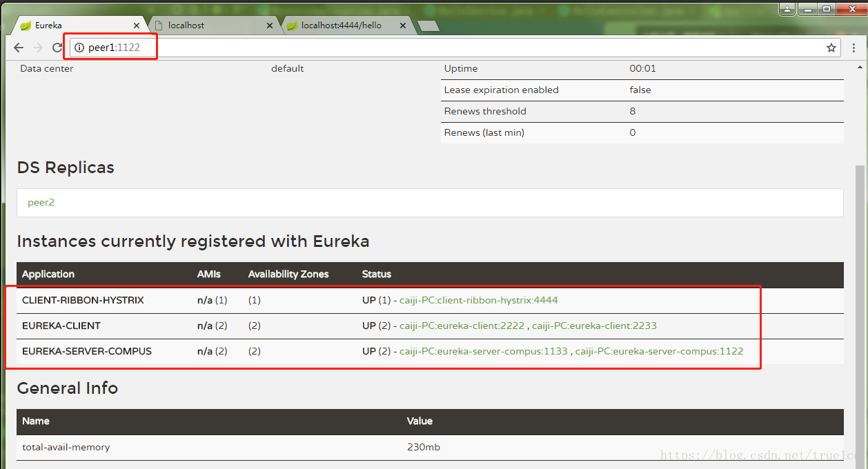
Task: Open caiji-PC:client-ribbon-hystrix:4444 instance link
Action: pos(479,300)
